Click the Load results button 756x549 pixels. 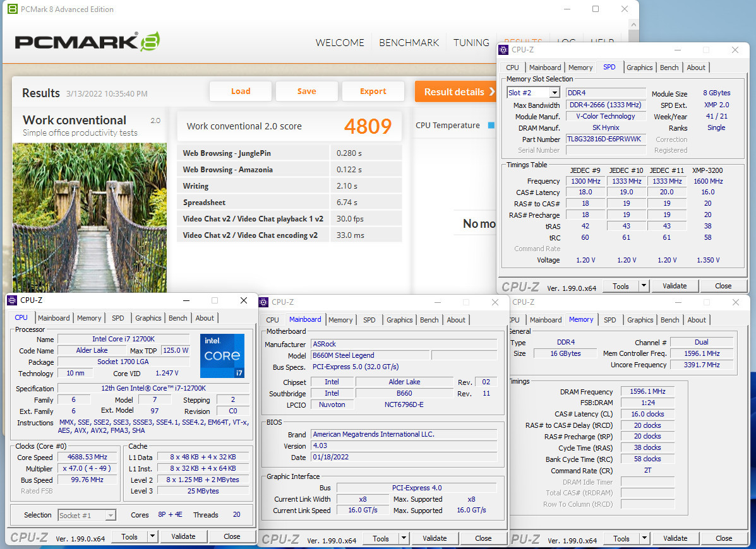(x=241, y=91)
